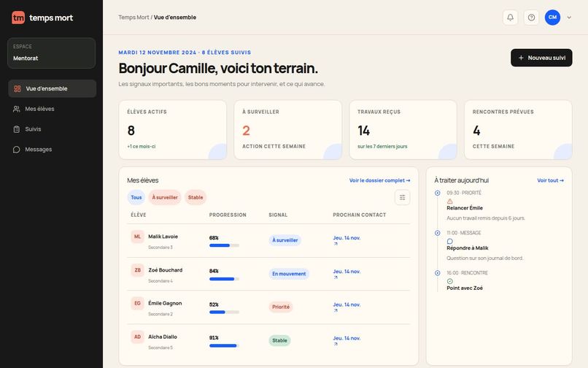Click the À surveiller badge for Malik
Screen dimensions: 588x368
(x=285, y=240)
